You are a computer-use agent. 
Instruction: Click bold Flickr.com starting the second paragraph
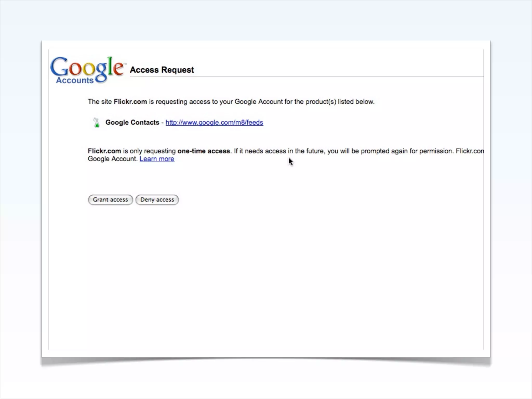tap(104, 151)
